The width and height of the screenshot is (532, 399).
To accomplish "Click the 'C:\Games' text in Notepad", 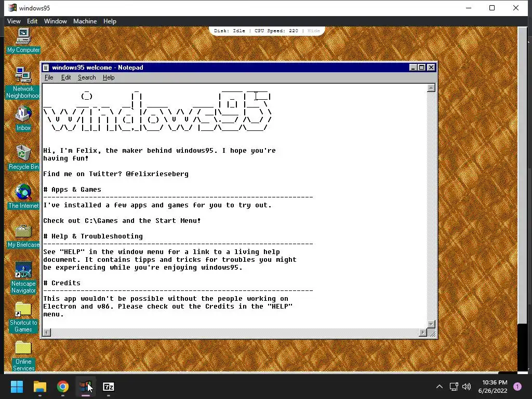I will tap(101, 220).
